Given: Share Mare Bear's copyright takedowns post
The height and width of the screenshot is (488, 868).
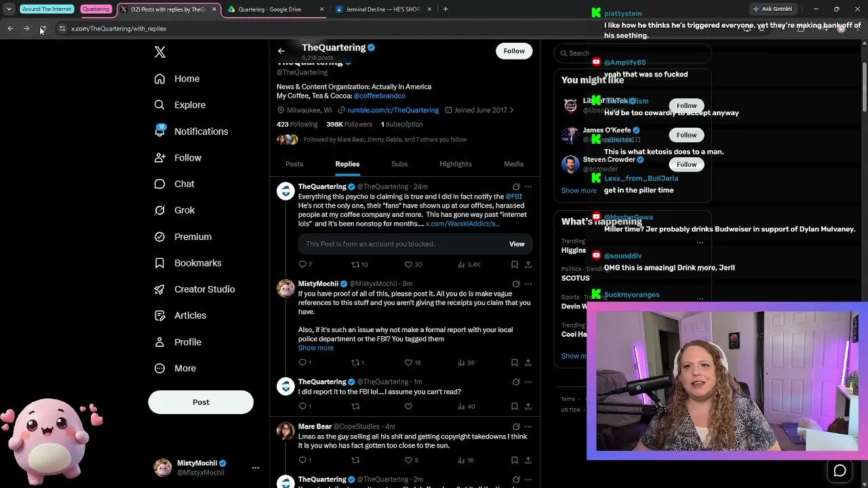Looking at the screenshot, I should click(528, 460).
